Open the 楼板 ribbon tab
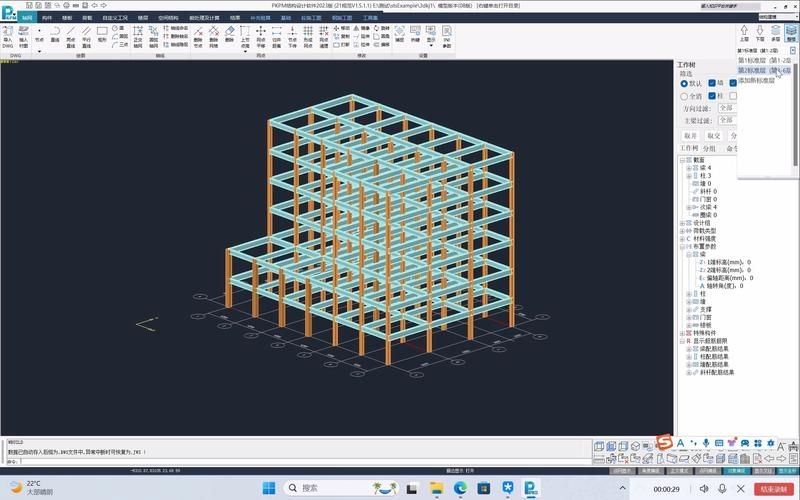 pyautogui.click(x=66, y=18)
